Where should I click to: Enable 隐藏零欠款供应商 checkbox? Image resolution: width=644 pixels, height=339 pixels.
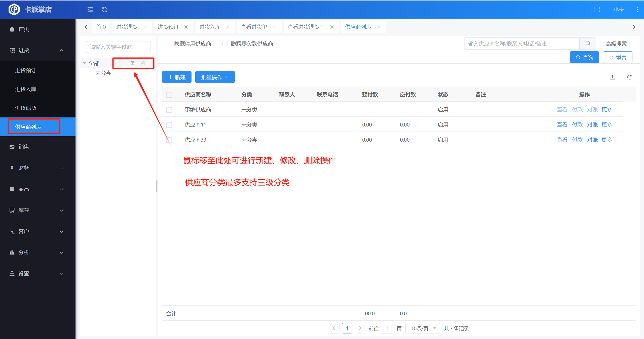click(225, 44)
